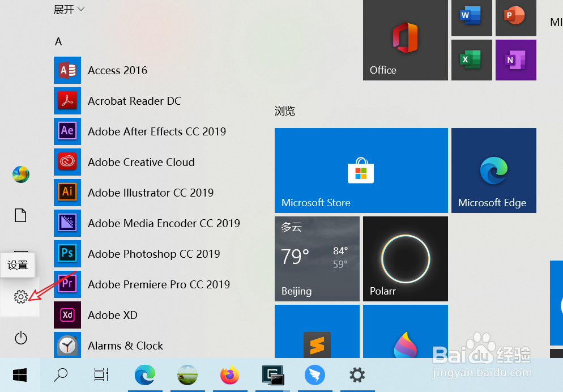Viewport: 563px width, 392px height.
Task: Open the PowerPoint tile
Action: click(x=515, y=17)
